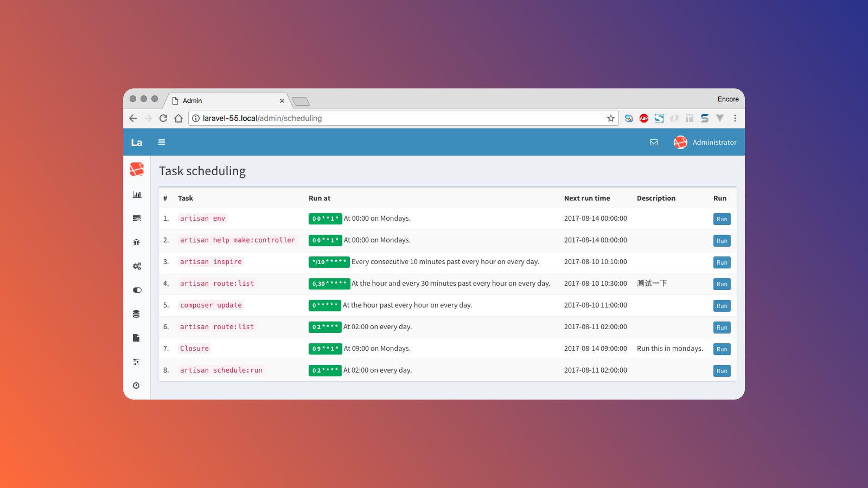This screenshot has height=488, width=868.
Task: Run task number 6 artisan route:list
Action: click(722, 328)
